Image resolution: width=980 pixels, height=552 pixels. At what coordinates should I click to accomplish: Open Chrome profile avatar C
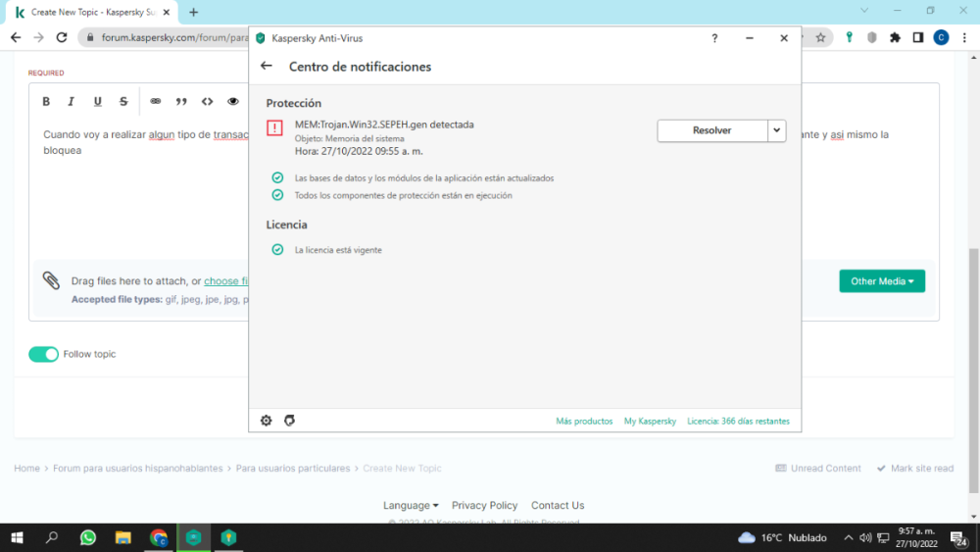941,37
